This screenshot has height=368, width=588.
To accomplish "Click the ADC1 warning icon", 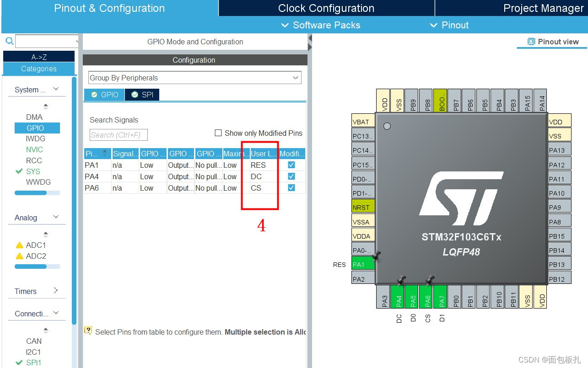I will click(x=19, y=245).
